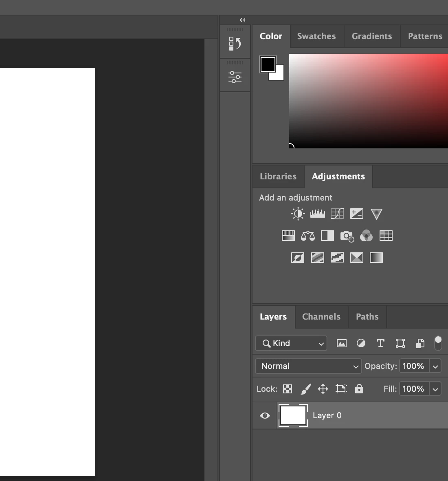Viewport: 448px width, 481px height.
Task: Expand the Fill slider arrow
Action: click(435, 389)
